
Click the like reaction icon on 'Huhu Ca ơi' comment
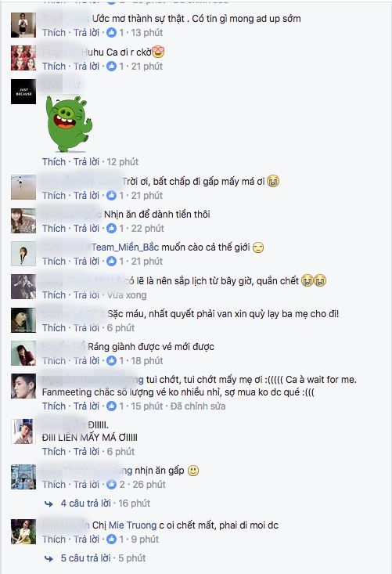pyautogui.click(x=112, y=67)
